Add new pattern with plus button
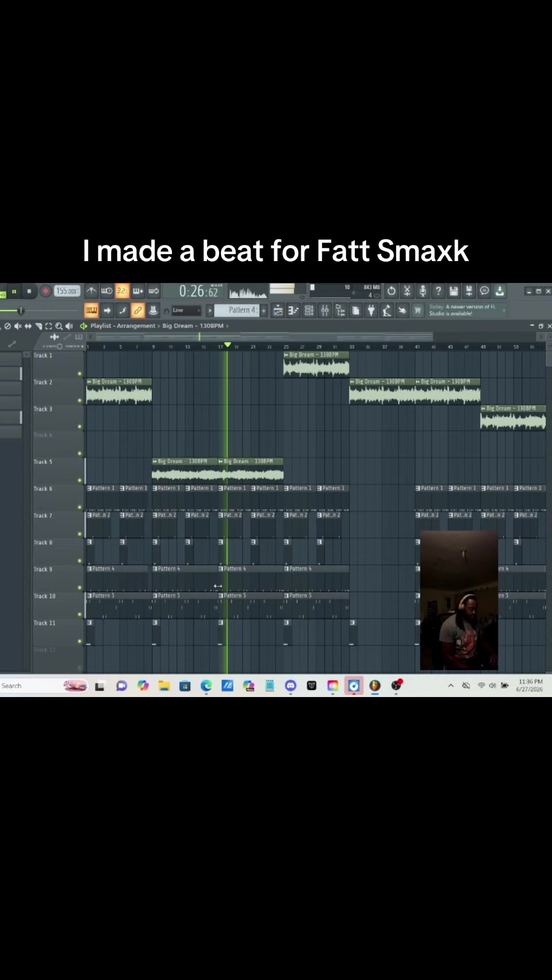Image resolution: width=552 pixels, height=980 pixels. point(264,311)
